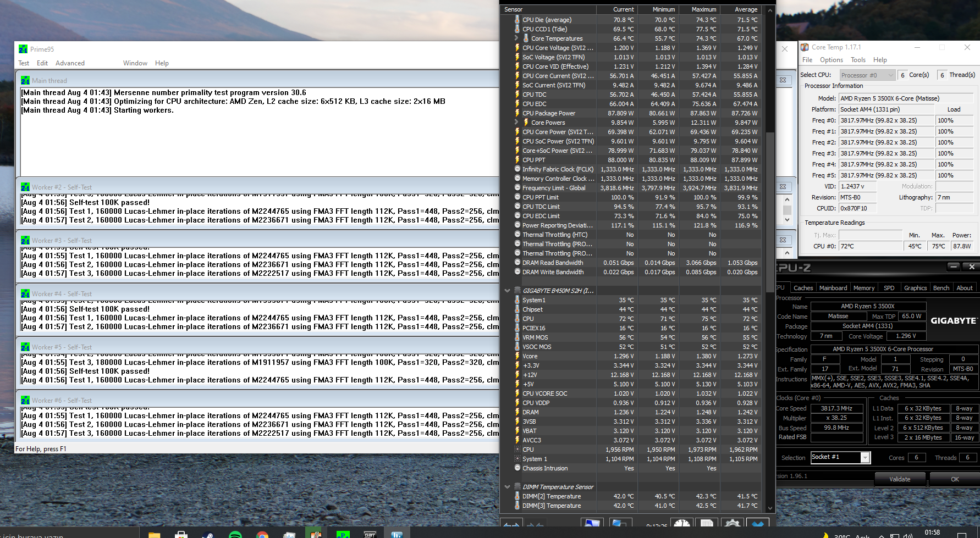
Task: Select the Chassis Intrusion sensor row
Action: (x=631, y=468)
